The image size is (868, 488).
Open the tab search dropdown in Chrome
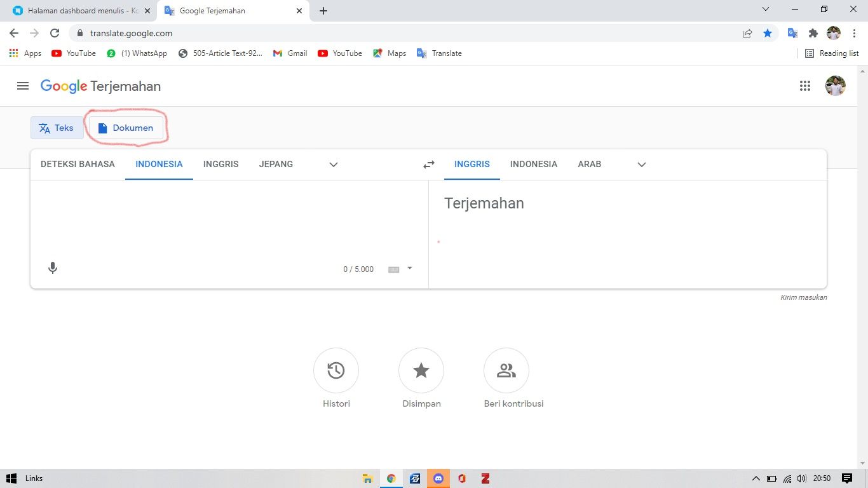pos(766,10)
